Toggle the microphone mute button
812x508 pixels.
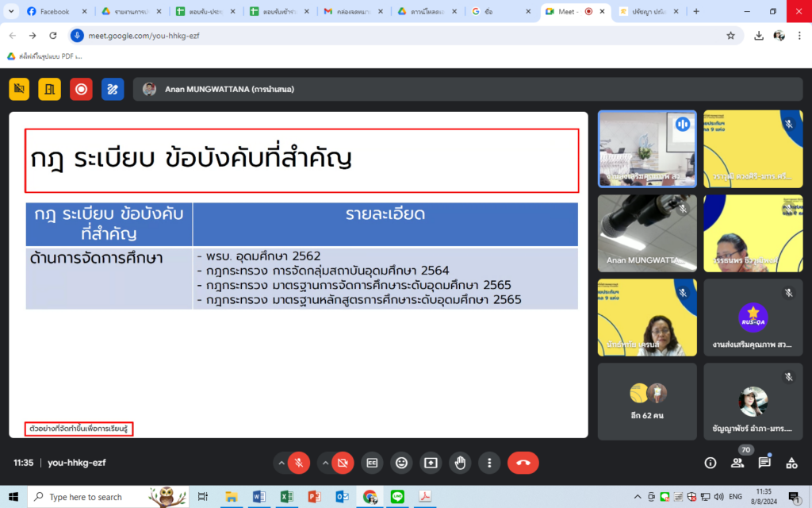[299, 463]
